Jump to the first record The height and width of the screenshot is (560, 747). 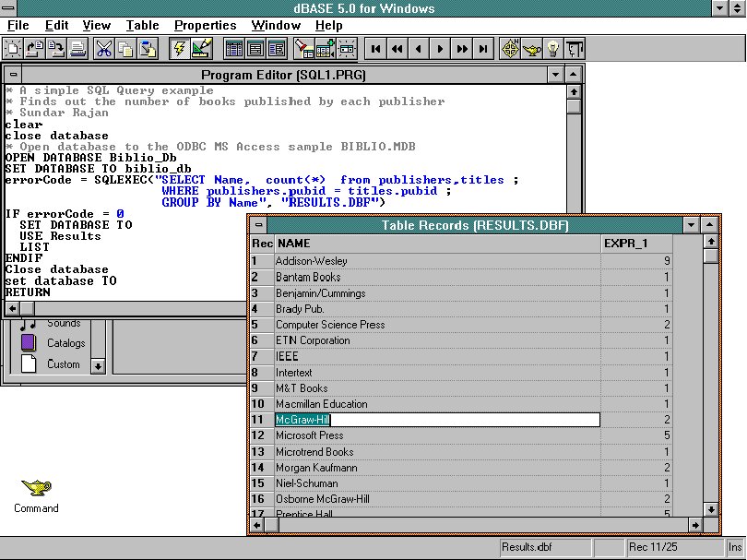[375, 49]
